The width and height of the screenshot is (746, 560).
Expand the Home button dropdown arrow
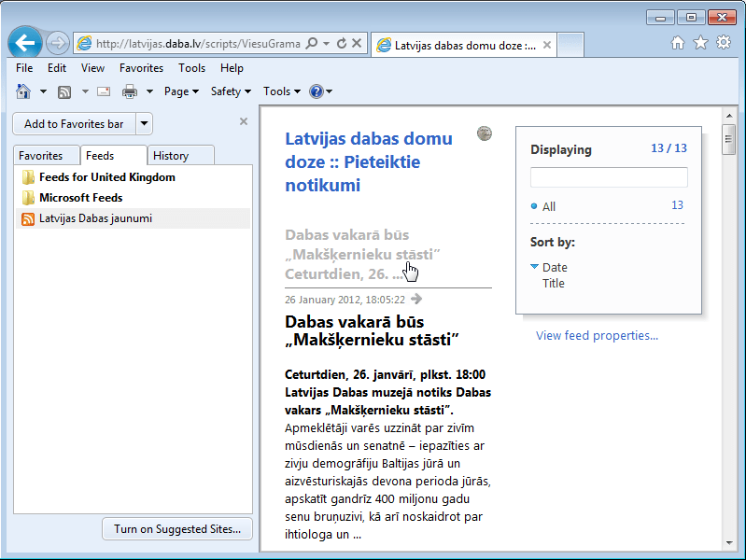click(x=43, y=91)
